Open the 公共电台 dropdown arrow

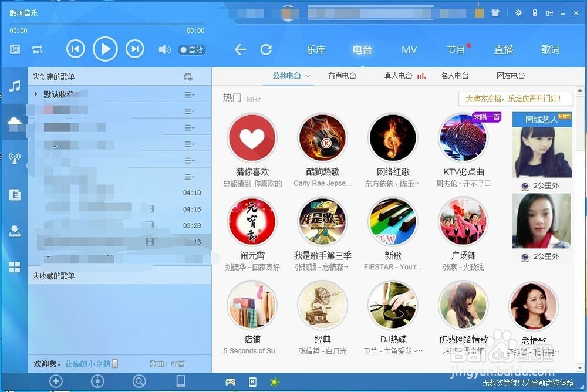point(308,76)
